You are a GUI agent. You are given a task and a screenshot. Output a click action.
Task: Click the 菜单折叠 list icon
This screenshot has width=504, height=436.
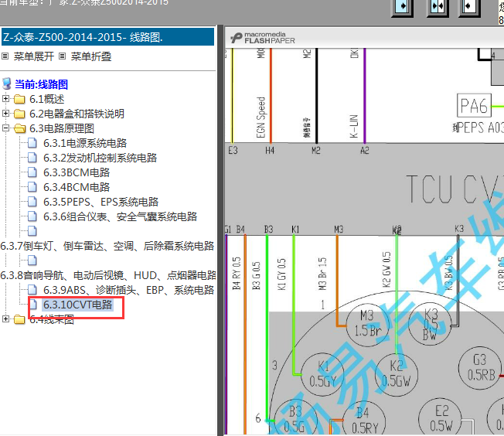coord(63,56)
